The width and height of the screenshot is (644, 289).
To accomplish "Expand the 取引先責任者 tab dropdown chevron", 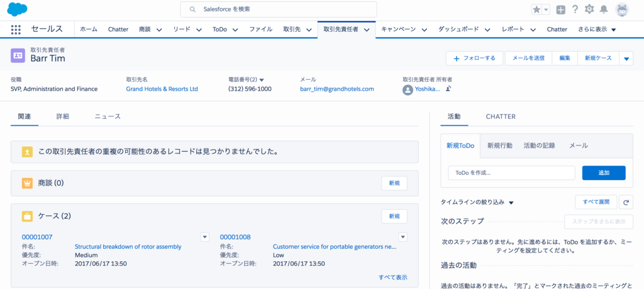I will [367, 30].
